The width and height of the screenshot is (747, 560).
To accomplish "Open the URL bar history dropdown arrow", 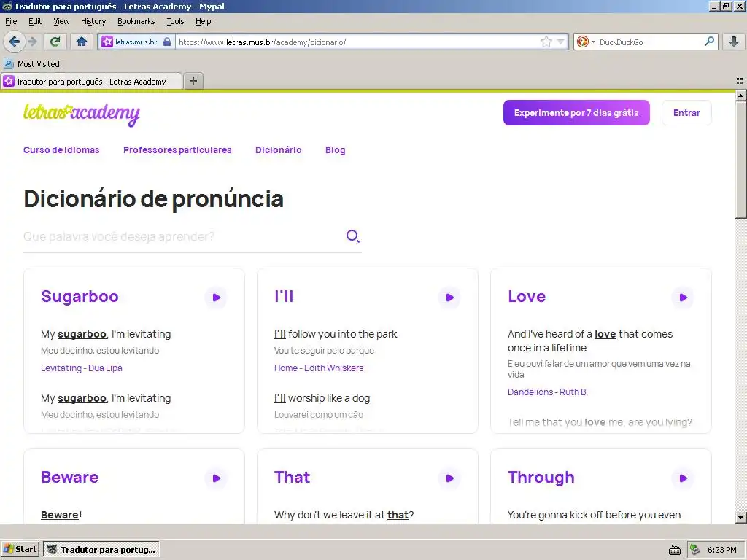I will [x=560, y=42].
